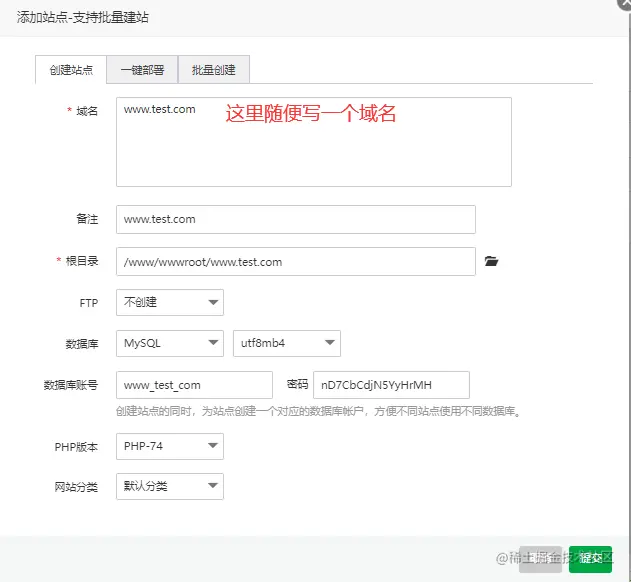
Task: Open the root directory folder browser icon
Action: (491, 261)
